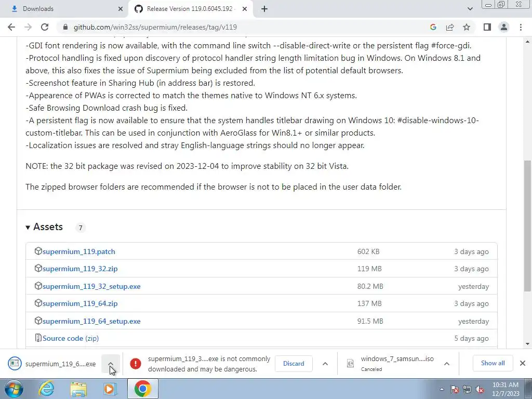
Task: Show hidden system tray icons
Action: (442, 390)
